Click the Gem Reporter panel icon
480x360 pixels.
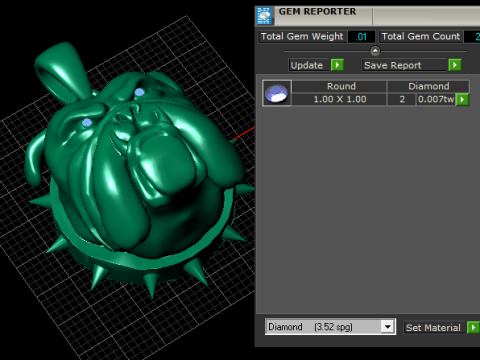point(264,16)
